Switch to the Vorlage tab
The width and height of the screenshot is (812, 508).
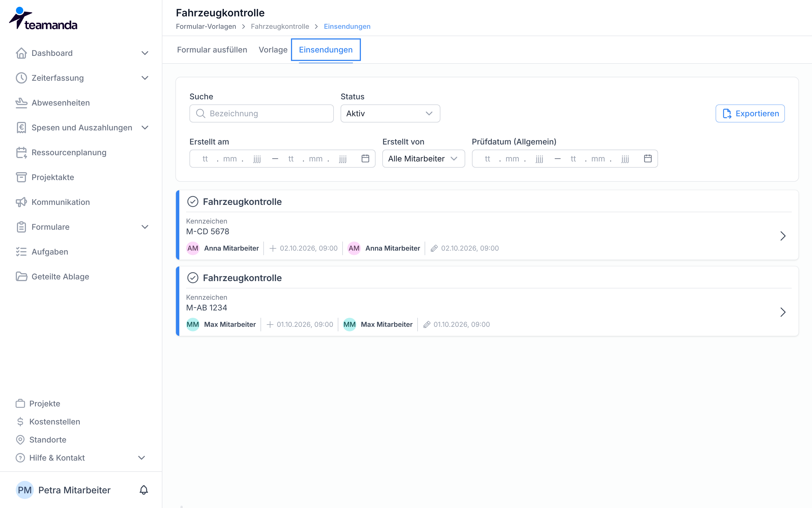(273, 50)
